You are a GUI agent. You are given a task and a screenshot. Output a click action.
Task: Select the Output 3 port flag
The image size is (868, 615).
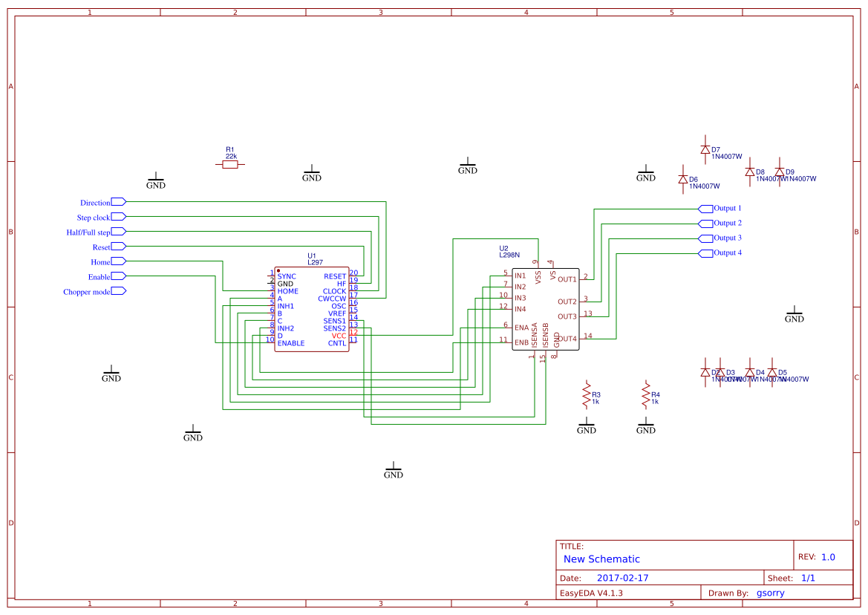point(705,238)
